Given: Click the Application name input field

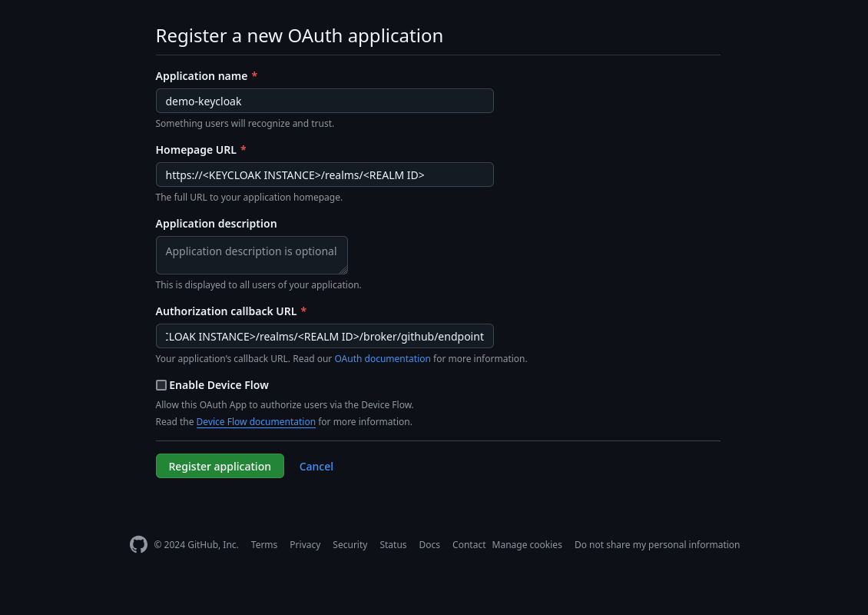Looking at the screenshot, I should (324, 101).
